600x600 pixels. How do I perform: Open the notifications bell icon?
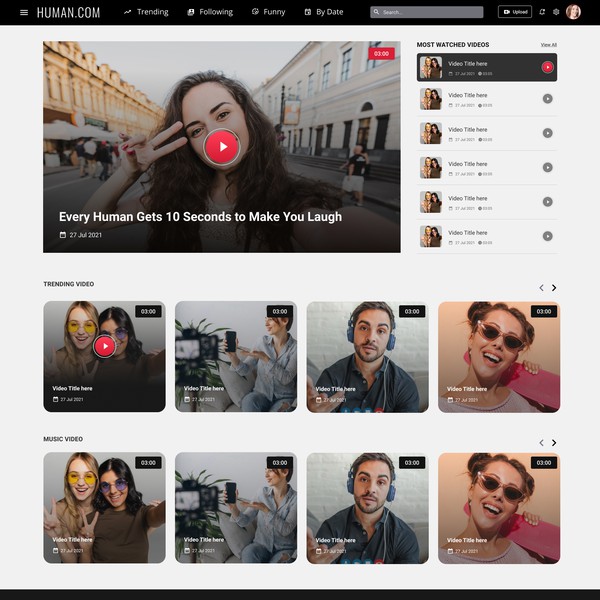pos(542,12)
